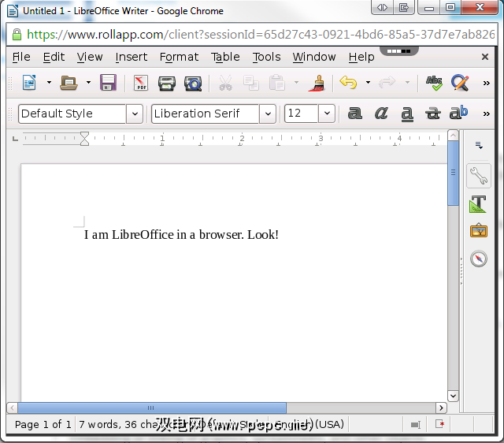Open the Tools menu
504x443 pixels.
(266, 57)
